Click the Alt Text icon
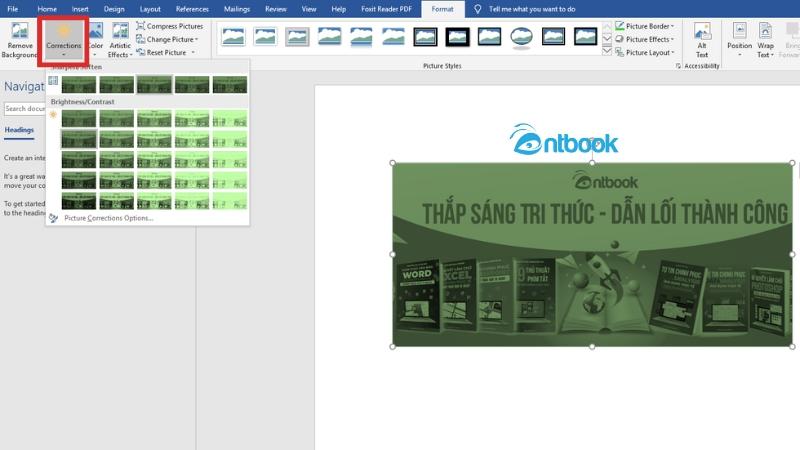The width and height of the screenshot is (800, 450). 702,32
